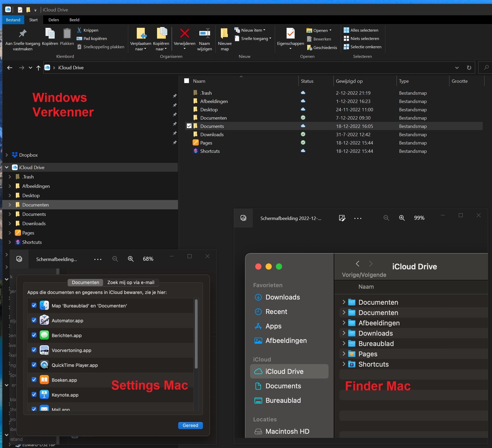492x448 pixels.
Task: Switch to the Beeld ribbon tab
Action: click(74, 20)
